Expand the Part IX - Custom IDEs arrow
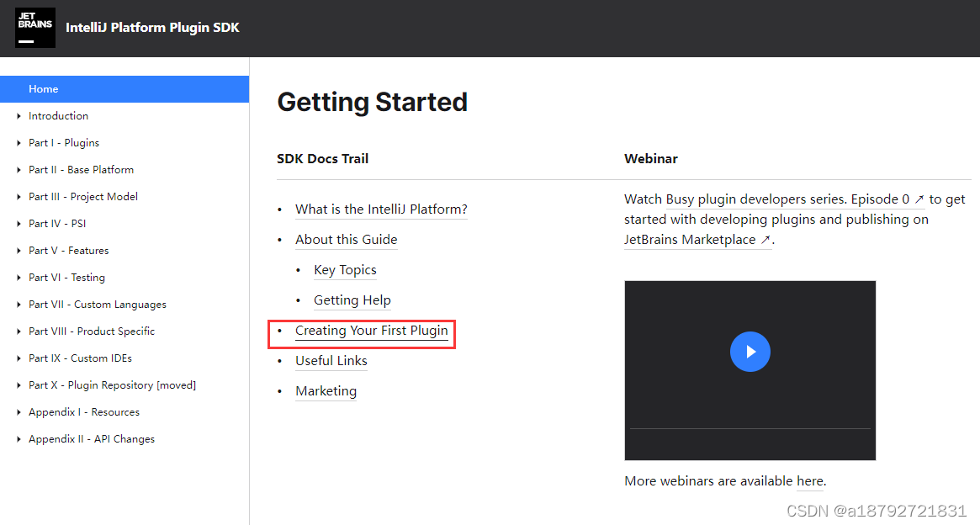This screenshot has height=525, width=980. pyautogui.click(x=19, y=358)
